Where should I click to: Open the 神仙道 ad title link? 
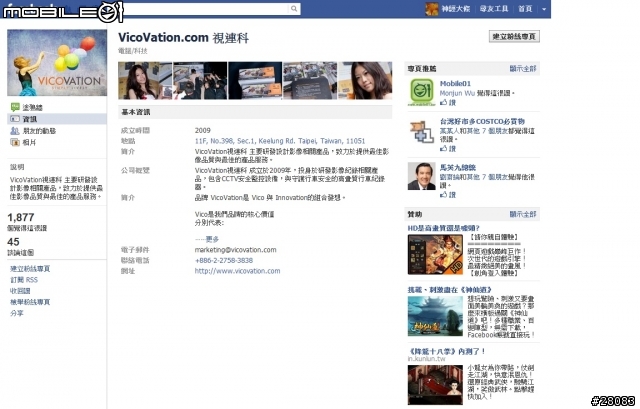[449, 290]
